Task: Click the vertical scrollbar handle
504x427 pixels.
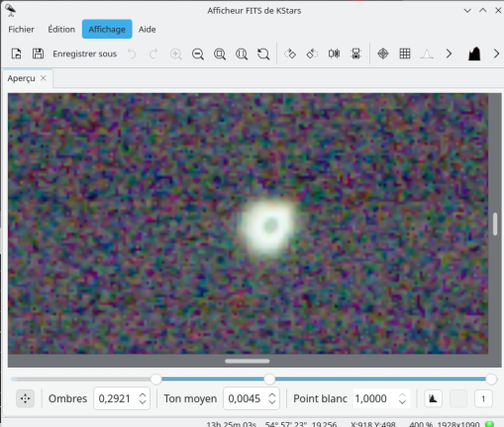Action: point(495,224)
